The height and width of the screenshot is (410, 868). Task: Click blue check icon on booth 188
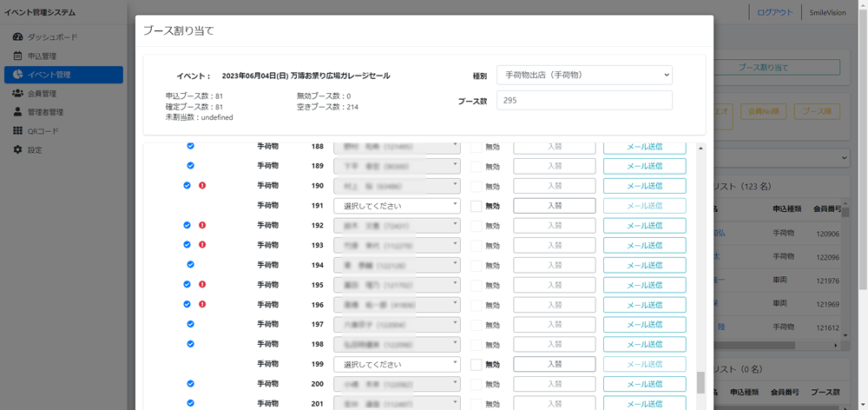190,146
